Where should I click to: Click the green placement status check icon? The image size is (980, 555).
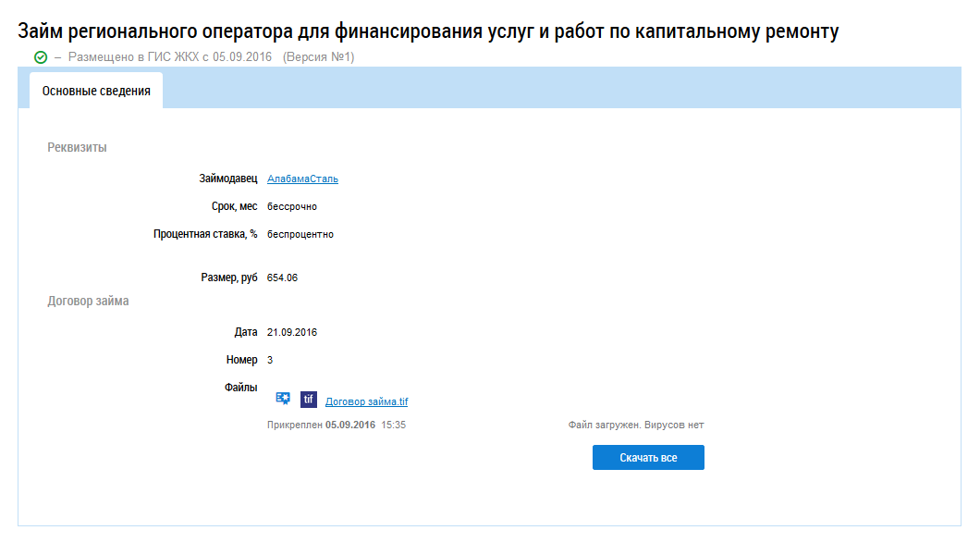coord(40,57)
